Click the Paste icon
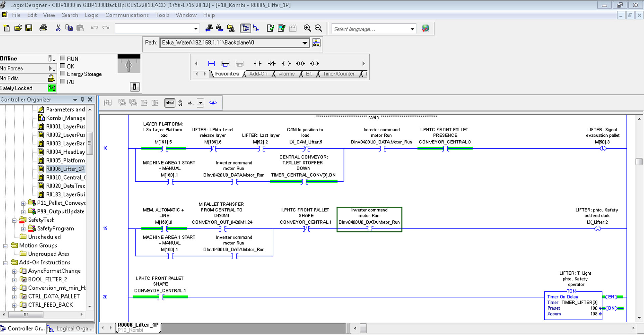 80,28
